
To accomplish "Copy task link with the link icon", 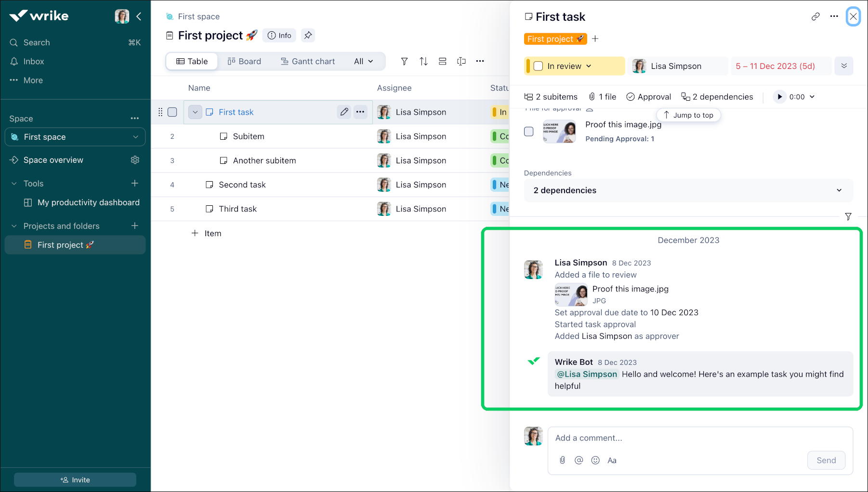I will (815, 16).
